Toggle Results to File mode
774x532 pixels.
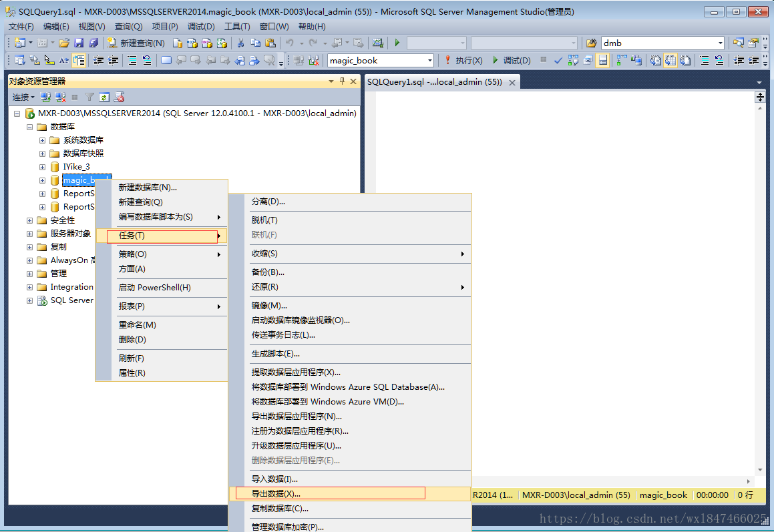click(685, 60)
